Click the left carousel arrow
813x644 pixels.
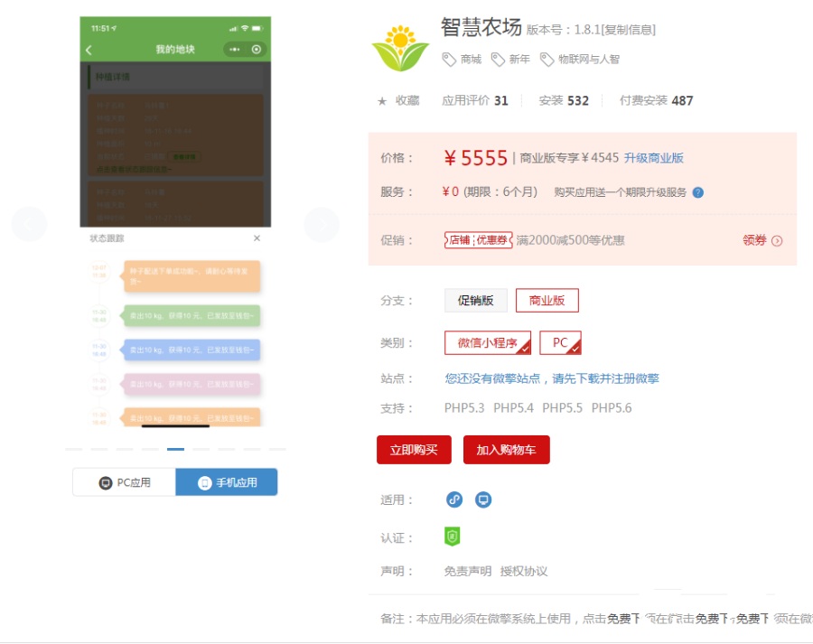(x=28, y=223)
